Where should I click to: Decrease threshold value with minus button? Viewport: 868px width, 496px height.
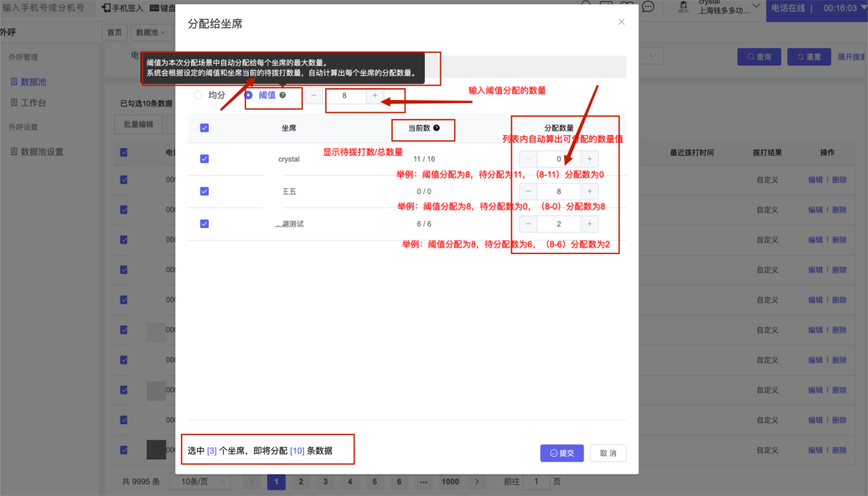314,96
